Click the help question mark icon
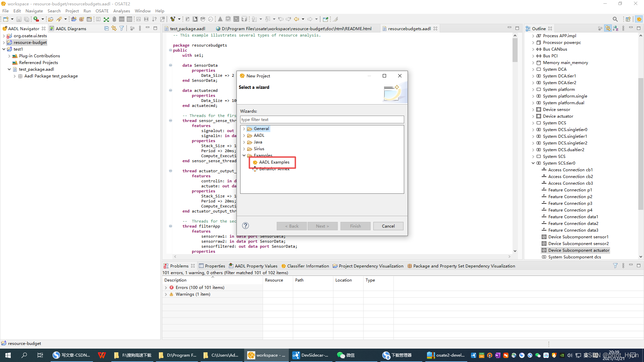Image resolution: width=644 pixels, height=362 pixels. tap(246, 226)
